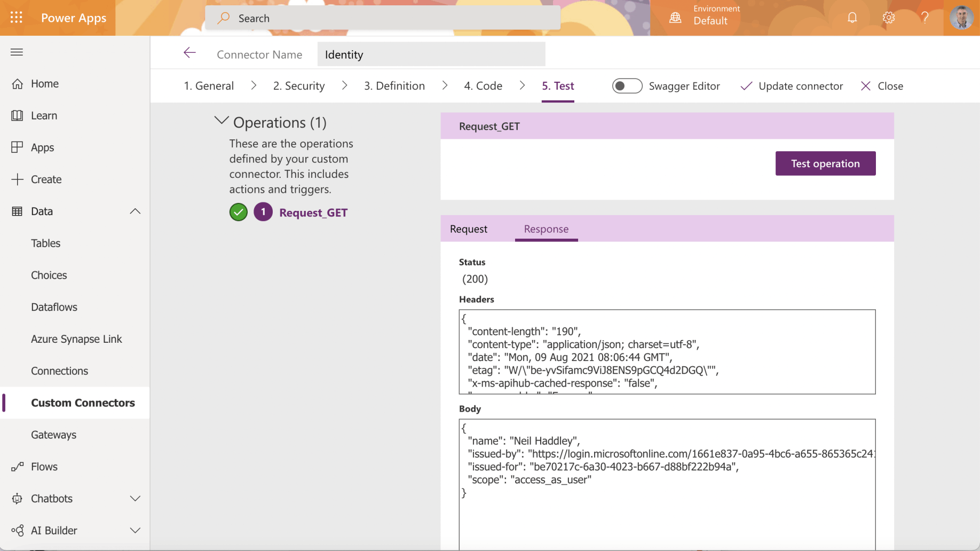Image resolution: width=980 pixels, height=551 pixels.
Task: Click the environment globe icon
Action: (675, 18)
